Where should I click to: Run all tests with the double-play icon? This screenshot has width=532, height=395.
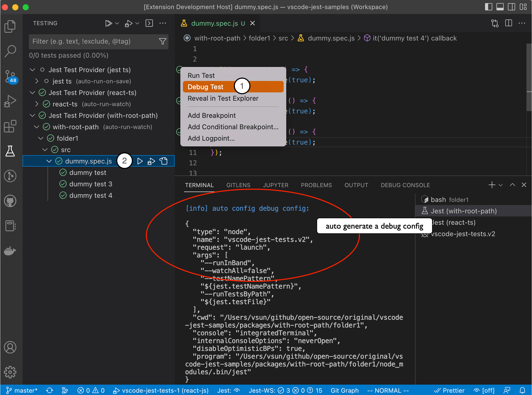coord(109,23)
